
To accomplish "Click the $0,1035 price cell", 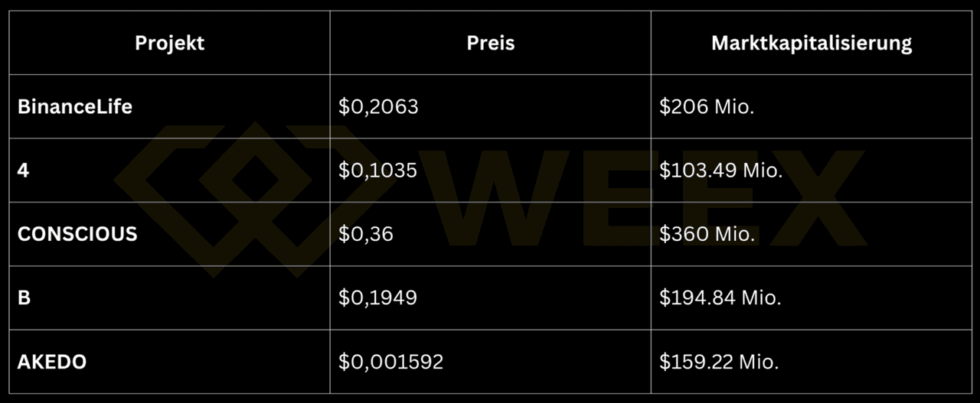I will [x=377, y=170].
